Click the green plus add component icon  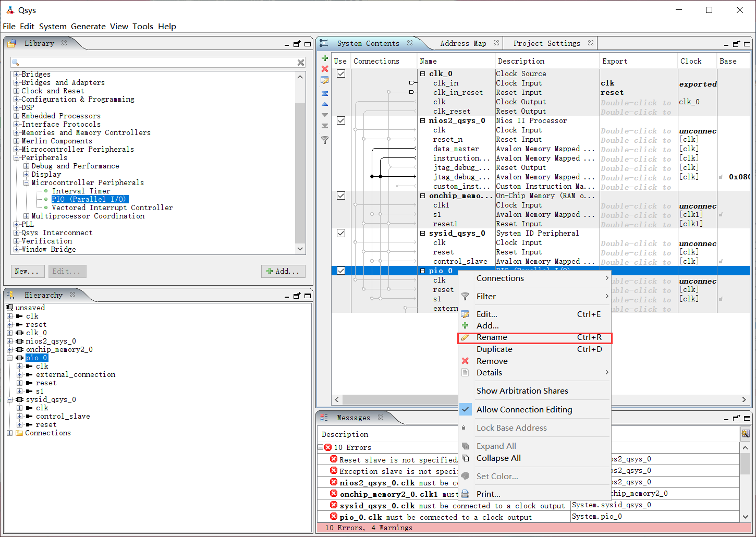click(x=325, y=58)
